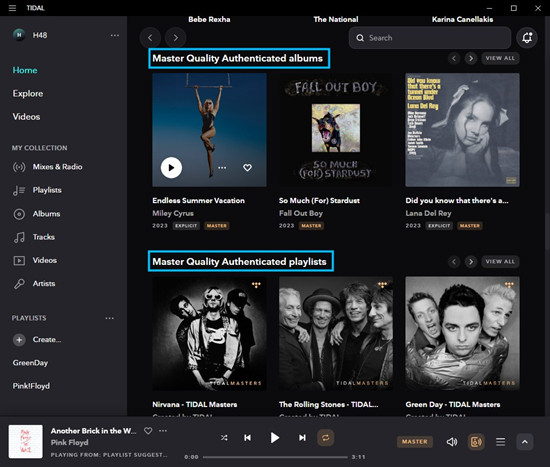
Task: Open Green Day - TIDAL Masters cover
Action: 462,333
